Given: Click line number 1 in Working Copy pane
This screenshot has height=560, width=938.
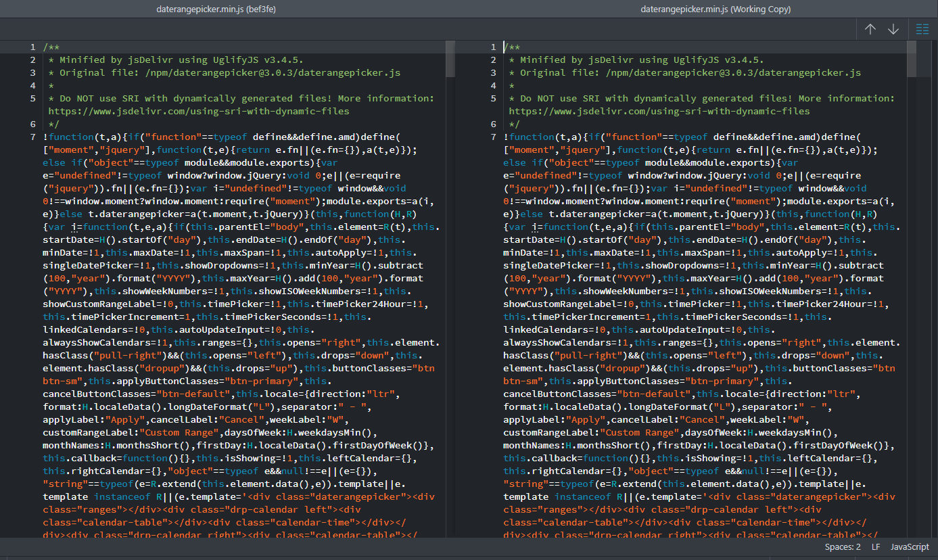Looking at the screenshot, I should (x=494, y=47).
